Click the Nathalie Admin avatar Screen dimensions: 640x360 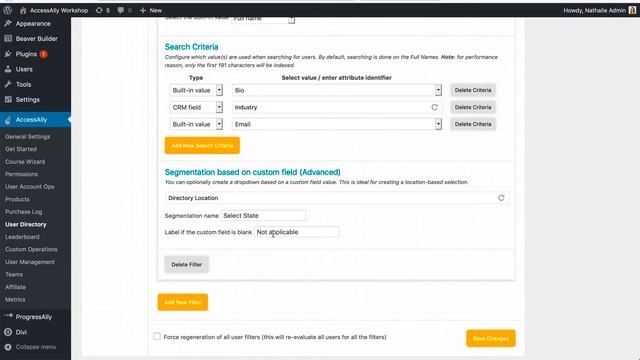(632, 10)
